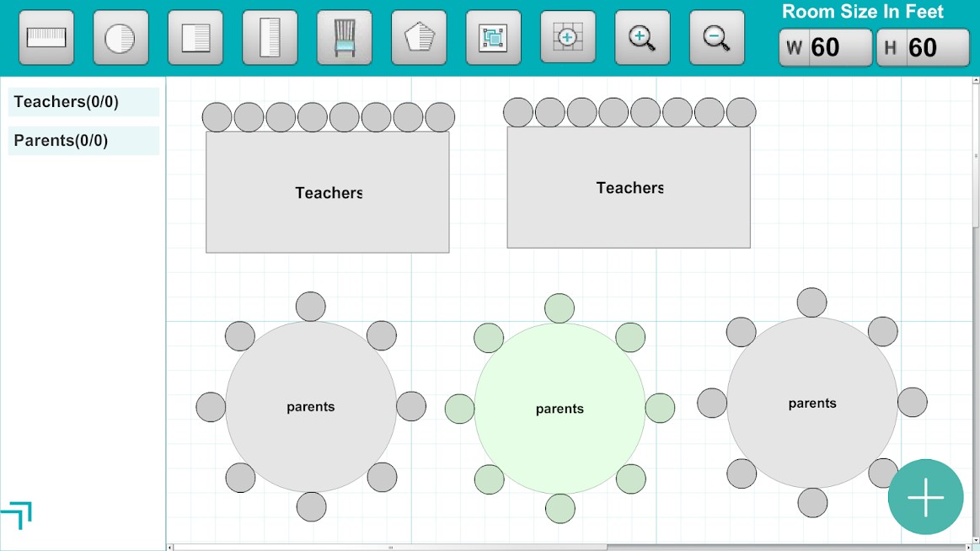980x551 pixels.
Task: Click the room height field showing 60
Action: tap(923, 47)
